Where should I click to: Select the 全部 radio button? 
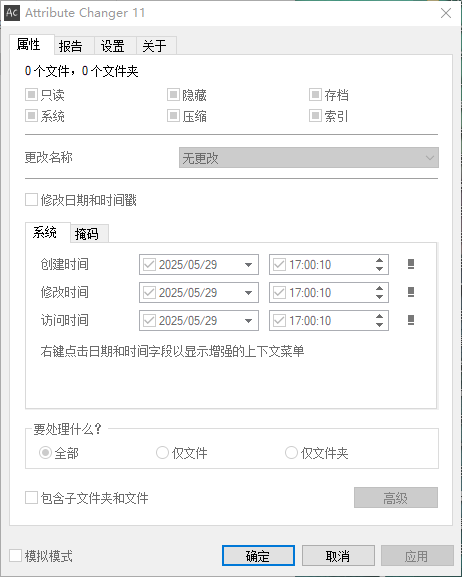[x=45, y=453]
